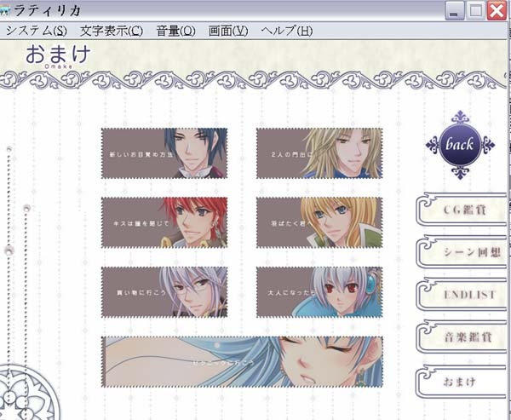Open the 大人になったら bonus scenario
Screen dimensions: 511x420
tap(319, 292)
